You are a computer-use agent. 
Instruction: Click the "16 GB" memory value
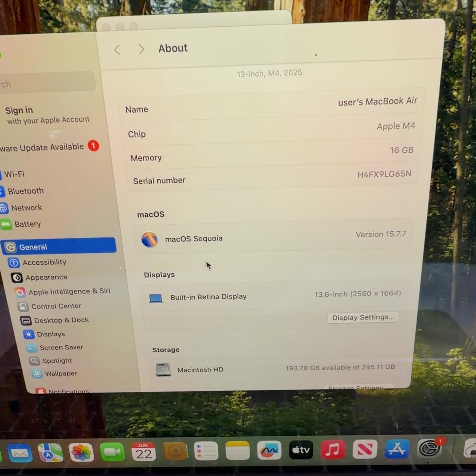click(x=402, y=150)
